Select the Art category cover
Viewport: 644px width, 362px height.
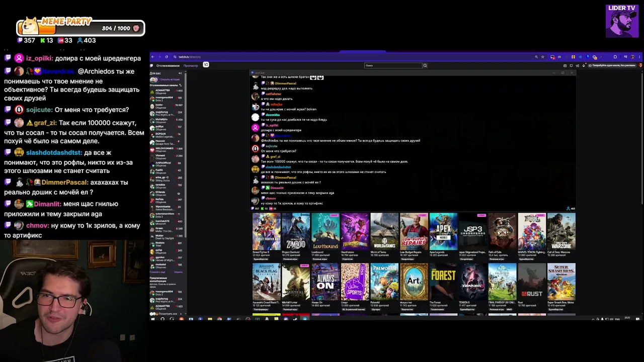(x=414, y=282)
